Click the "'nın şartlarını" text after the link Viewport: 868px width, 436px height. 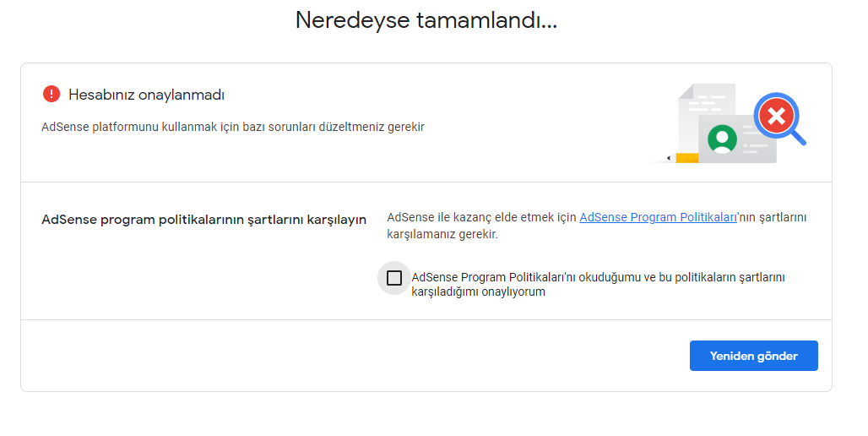772,217
